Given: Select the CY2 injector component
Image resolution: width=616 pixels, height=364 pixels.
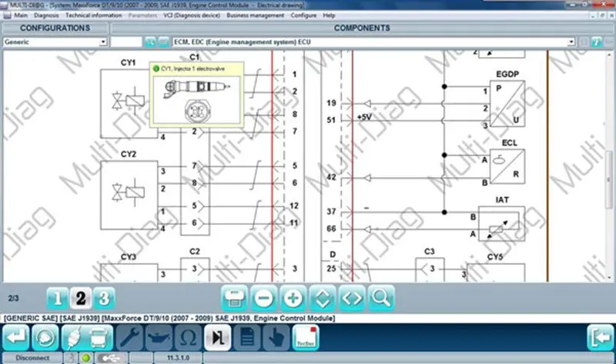Looking at the screenshot, I should [129, 195].
